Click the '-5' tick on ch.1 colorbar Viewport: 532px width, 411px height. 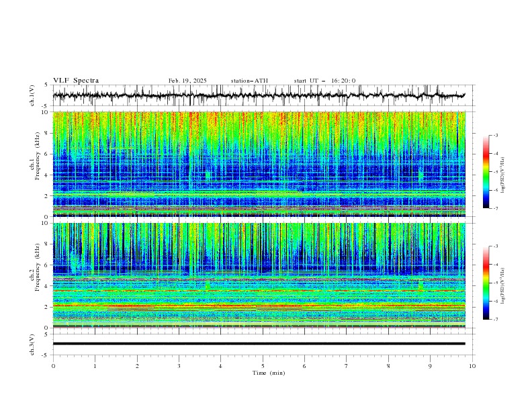point(496,172)
